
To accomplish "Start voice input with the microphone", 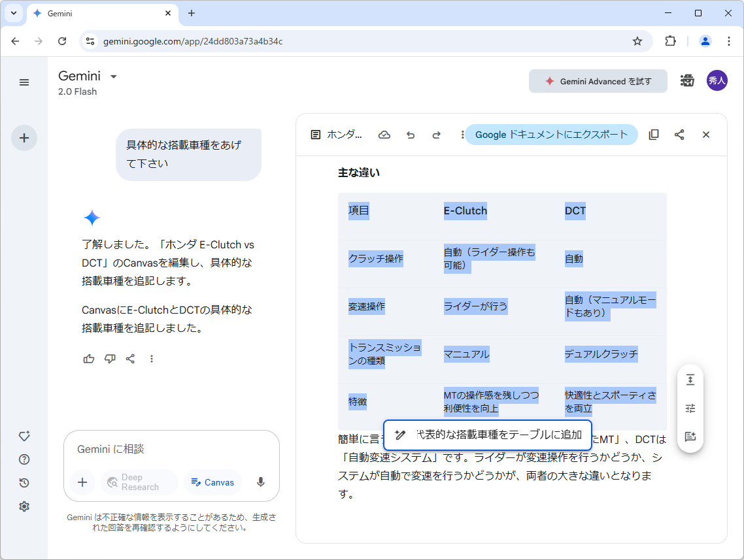I will 260,482.
